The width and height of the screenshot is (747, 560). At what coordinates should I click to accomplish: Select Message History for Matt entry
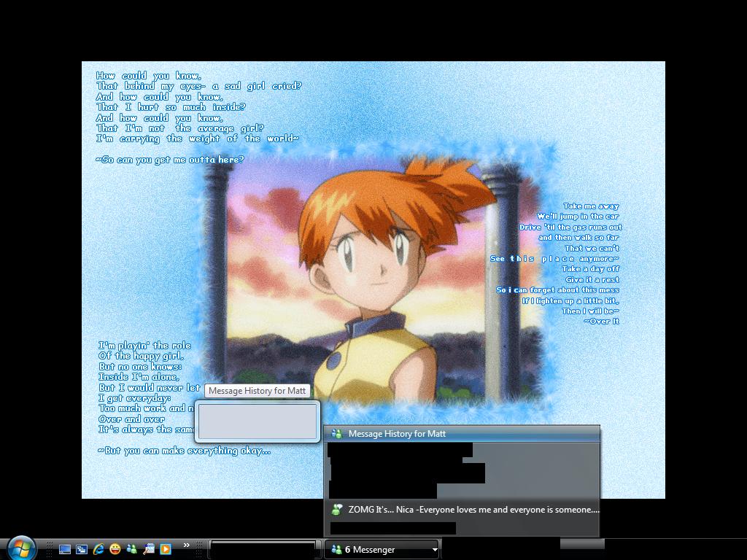click(x=462, y=434)
